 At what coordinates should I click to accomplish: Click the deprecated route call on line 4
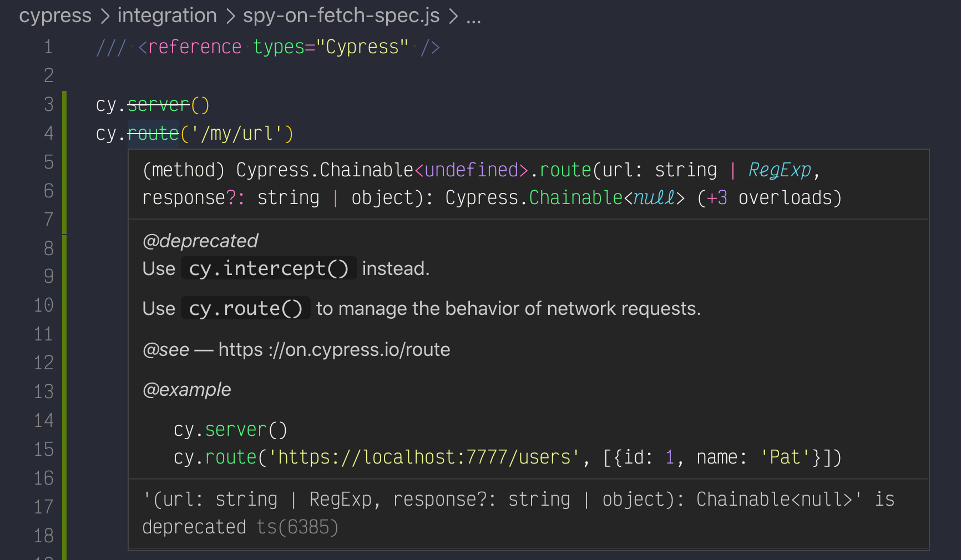(153, 133)
